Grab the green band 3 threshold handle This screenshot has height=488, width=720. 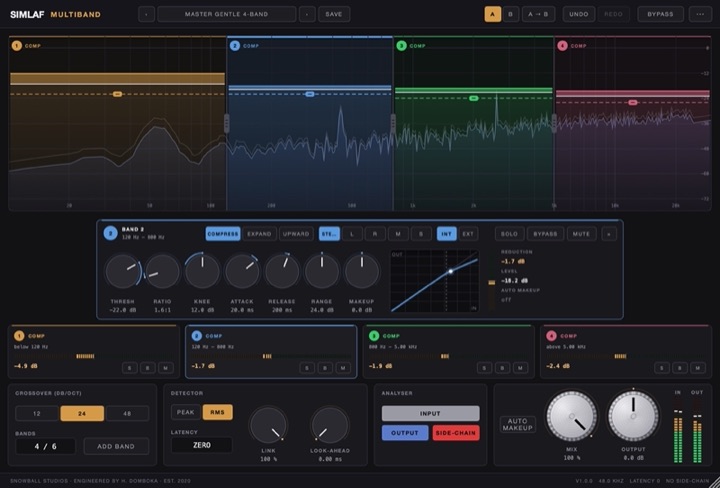(x=474, y=98)
